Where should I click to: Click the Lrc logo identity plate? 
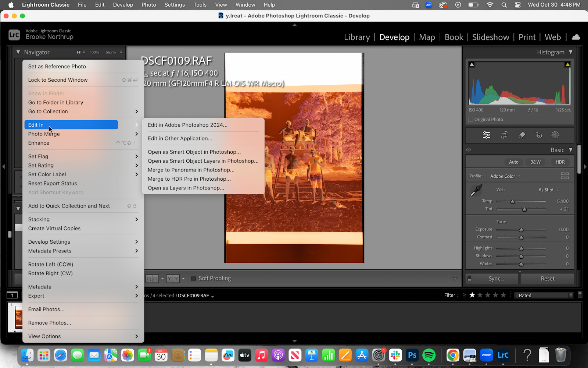click(x=14, y=35)
